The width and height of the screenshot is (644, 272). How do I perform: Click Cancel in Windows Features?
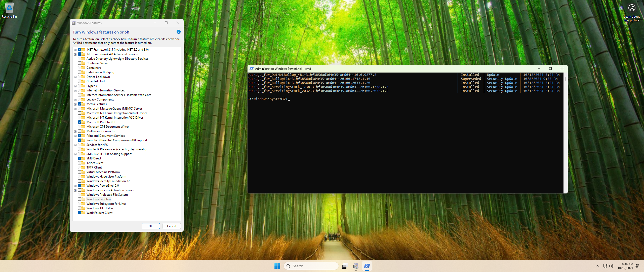(x=172, y=226)
